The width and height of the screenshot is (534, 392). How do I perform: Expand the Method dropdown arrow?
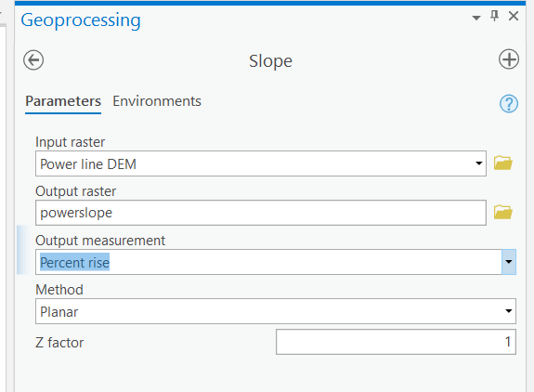[508, 311]
